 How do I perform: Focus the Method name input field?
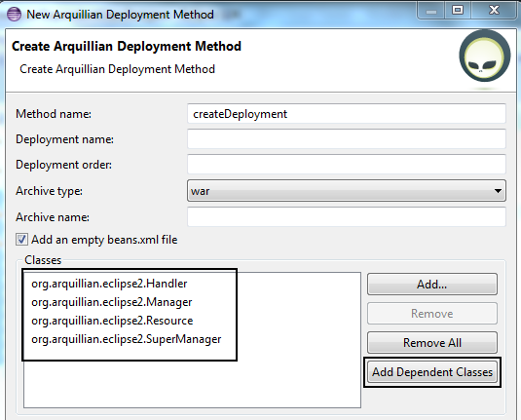[x=347, y=114]
